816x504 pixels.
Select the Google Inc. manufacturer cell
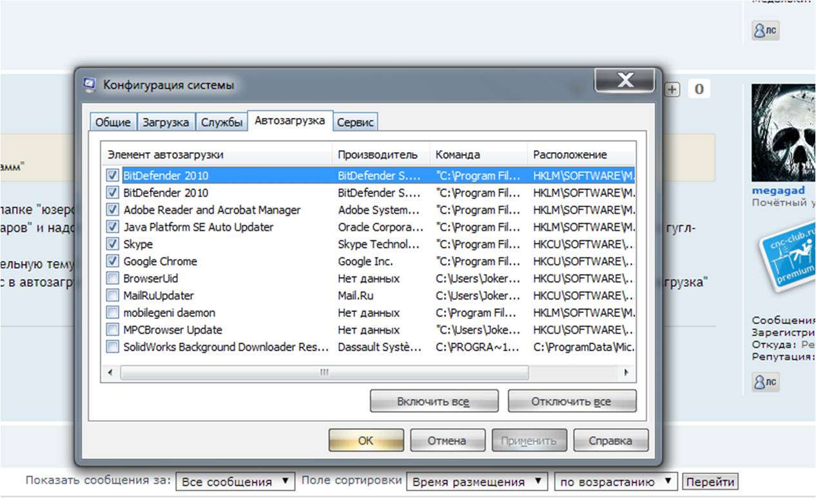pos(365,261)
